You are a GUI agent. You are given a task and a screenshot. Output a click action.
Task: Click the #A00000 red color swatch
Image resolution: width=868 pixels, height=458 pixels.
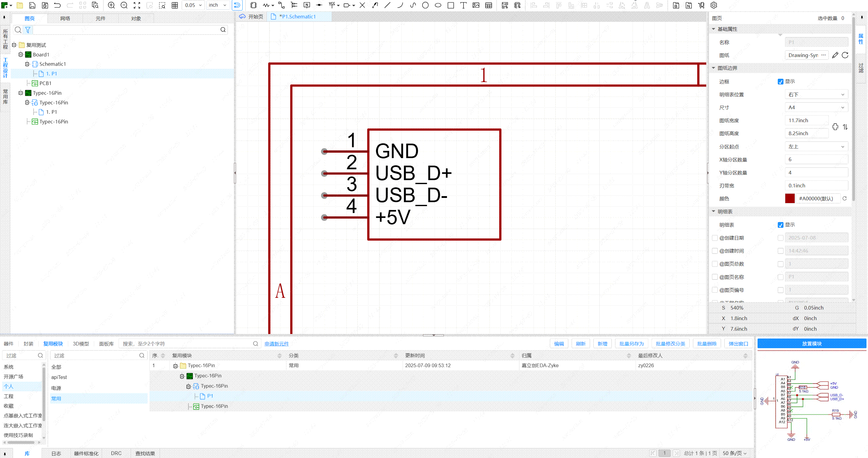pos(790,198)
